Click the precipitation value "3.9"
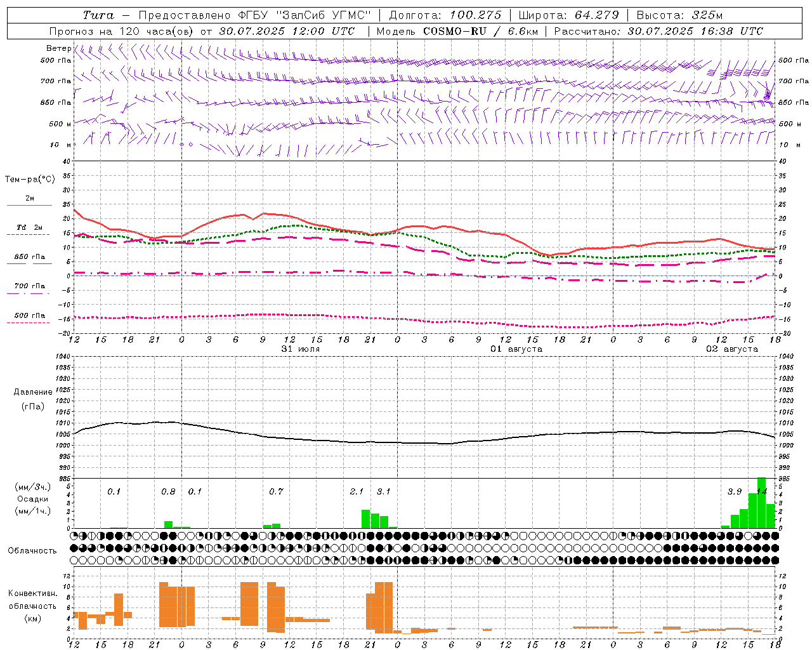 coord(735,492)
